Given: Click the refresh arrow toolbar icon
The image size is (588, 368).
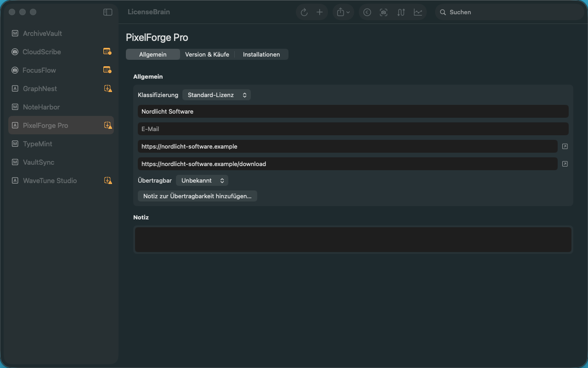Looking at the screenshot, I should (x=304, y=12).
